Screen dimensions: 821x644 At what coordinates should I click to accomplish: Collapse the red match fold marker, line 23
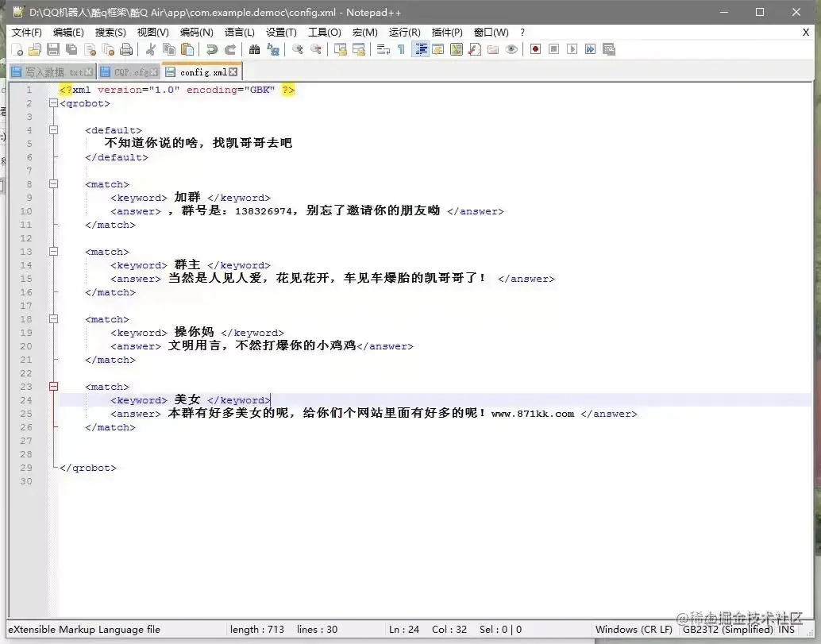point(53,387)
